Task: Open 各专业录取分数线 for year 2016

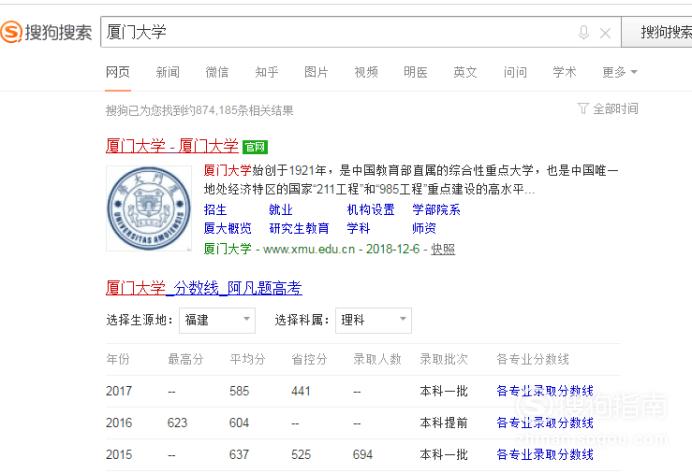Action: 545,423
